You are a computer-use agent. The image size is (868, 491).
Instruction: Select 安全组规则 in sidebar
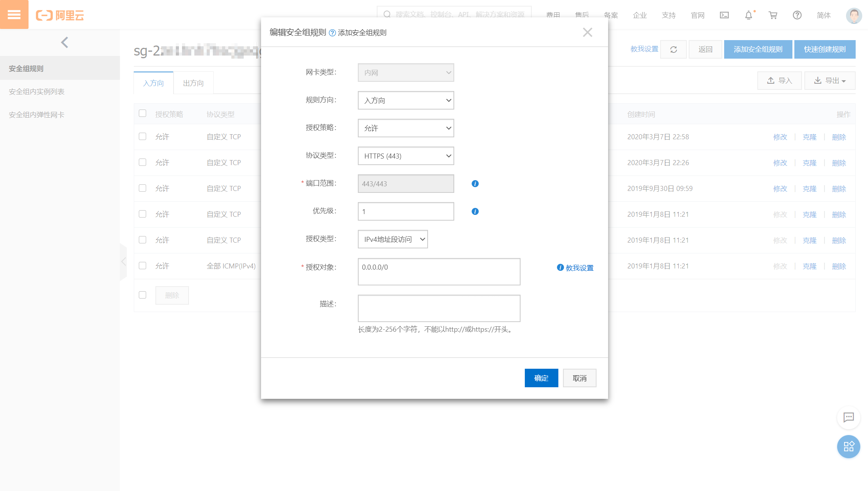point(60,68)
